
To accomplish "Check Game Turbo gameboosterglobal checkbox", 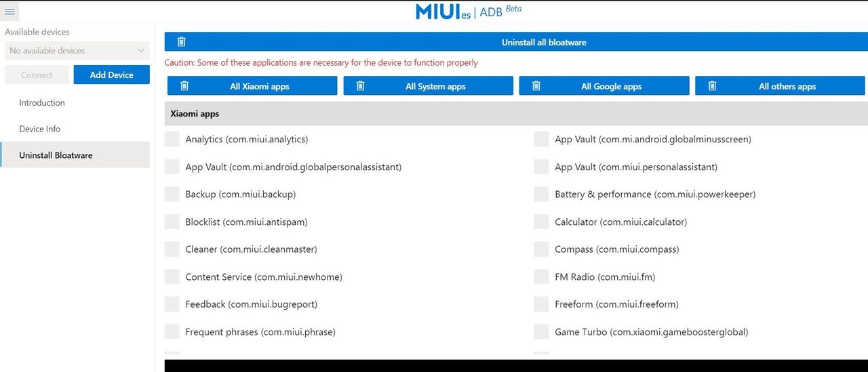I will pyautogui.click(x=541, y=331).
